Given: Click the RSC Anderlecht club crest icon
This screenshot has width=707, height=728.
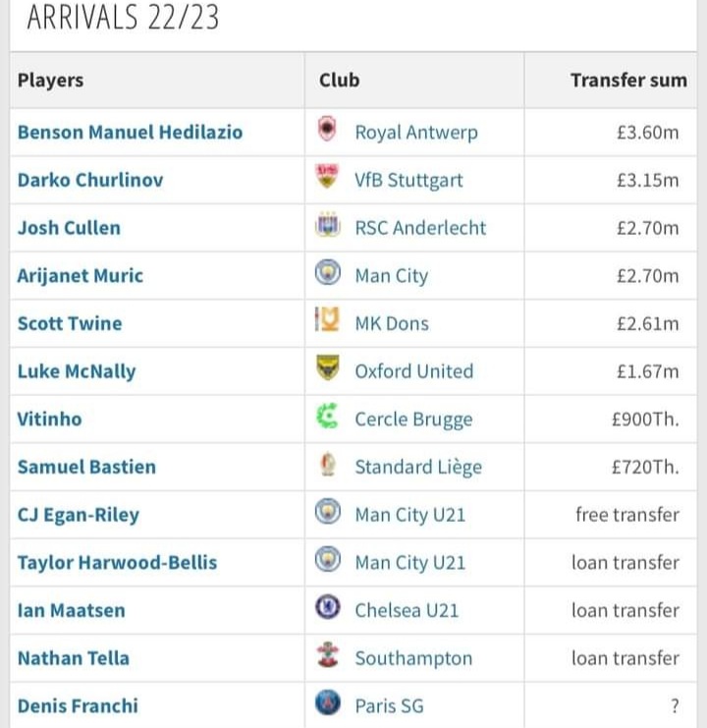Looking at the screenshot, I should pos(328,226).
